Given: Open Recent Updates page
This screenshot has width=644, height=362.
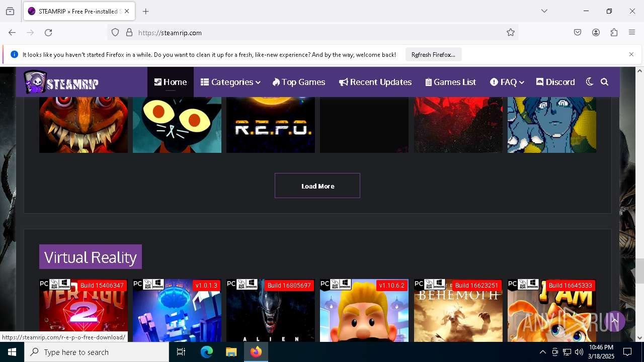Looking at the screenshot, I should click(375, 82).
